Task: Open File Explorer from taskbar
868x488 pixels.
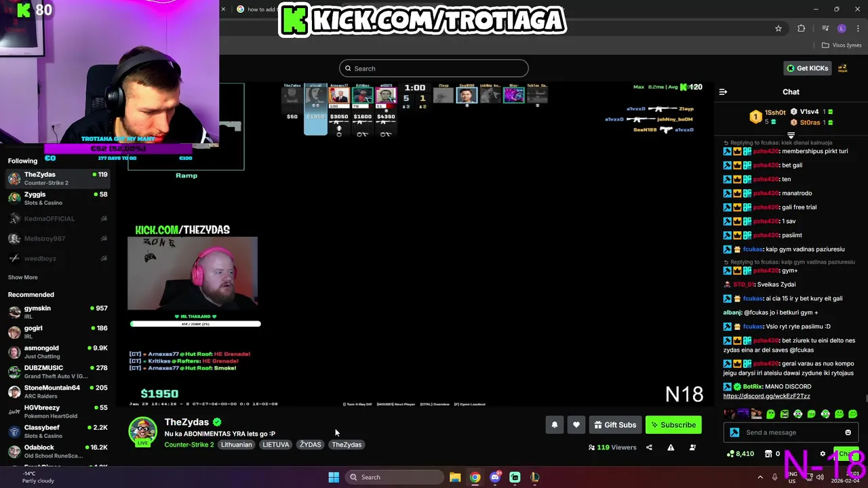Action: 455,477
